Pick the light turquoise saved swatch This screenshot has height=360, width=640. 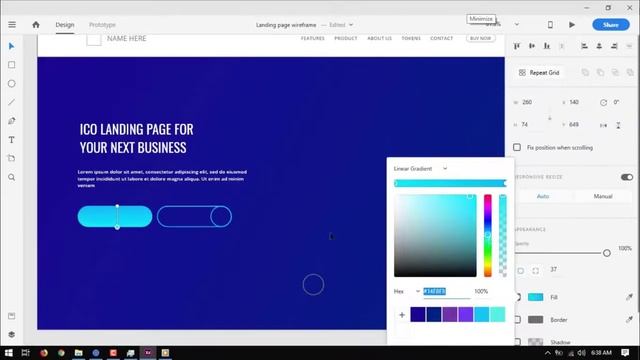498,315
